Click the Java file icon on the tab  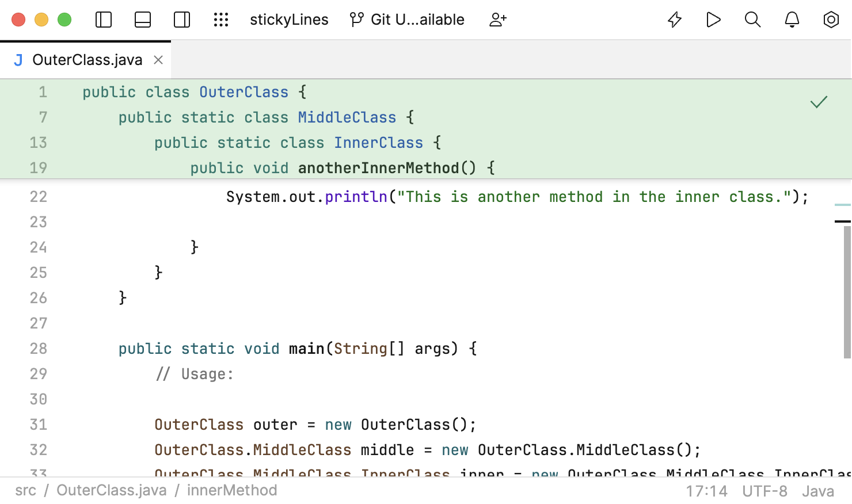pos(17,59)
